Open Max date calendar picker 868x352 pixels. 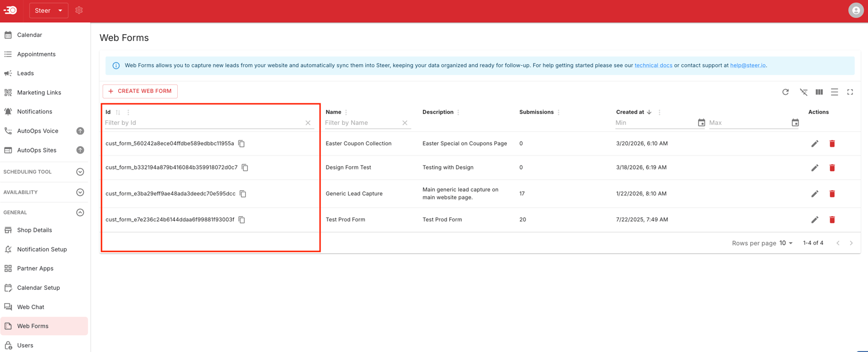click(795, 123)
